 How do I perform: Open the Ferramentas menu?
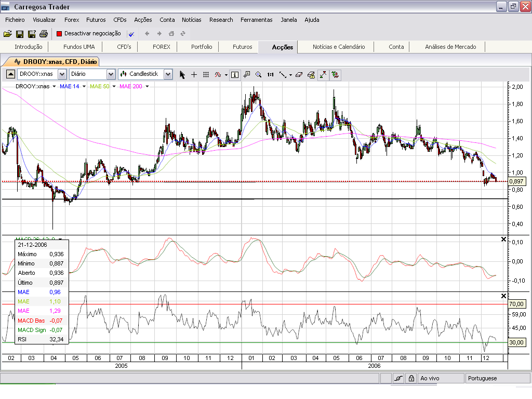tap(256, 20)
